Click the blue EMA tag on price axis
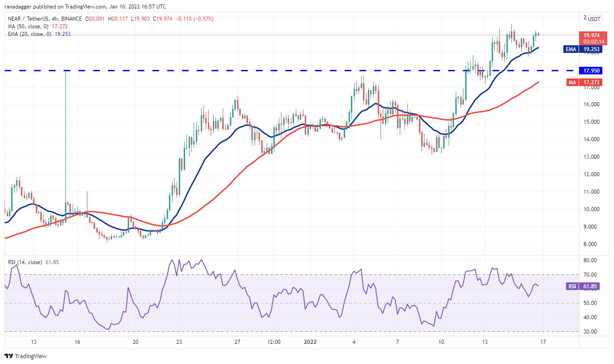614x364 pixels. [570, 50]
